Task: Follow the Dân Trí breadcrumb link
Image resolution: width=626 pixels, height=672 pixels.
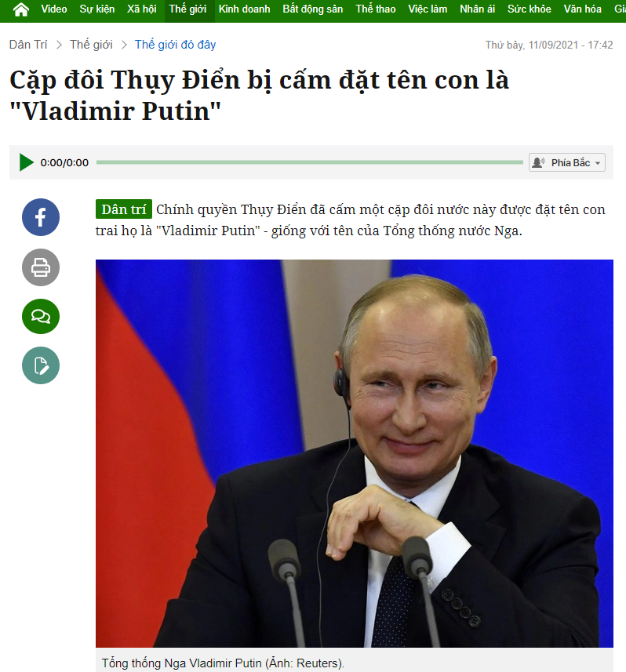Action: coord(28,45)
